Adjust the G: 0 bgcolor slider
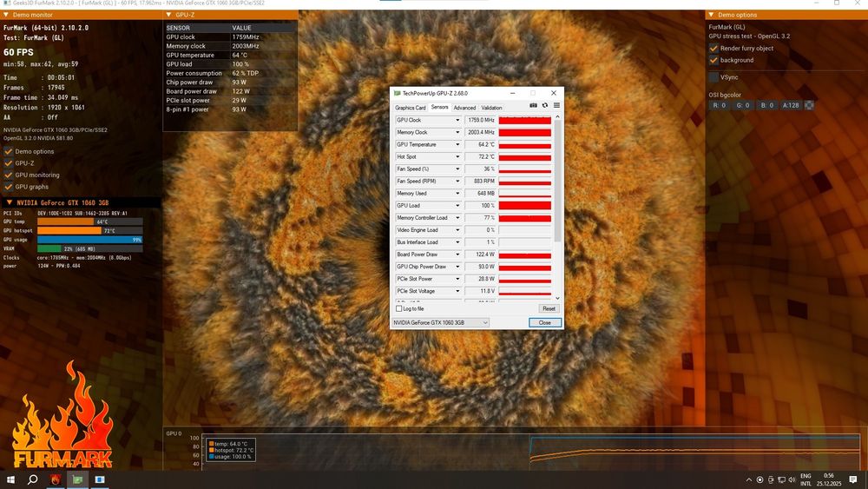 743,105
